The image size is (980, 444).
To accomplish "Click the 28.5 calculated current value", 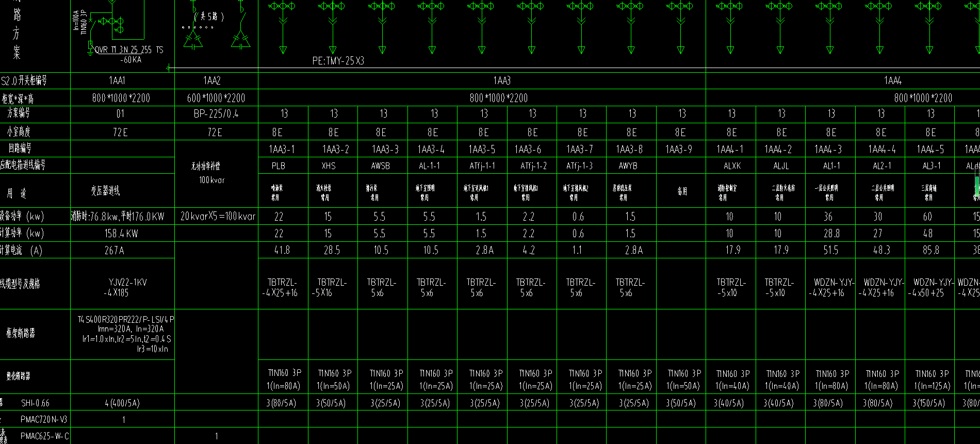I will pos(331,250).
